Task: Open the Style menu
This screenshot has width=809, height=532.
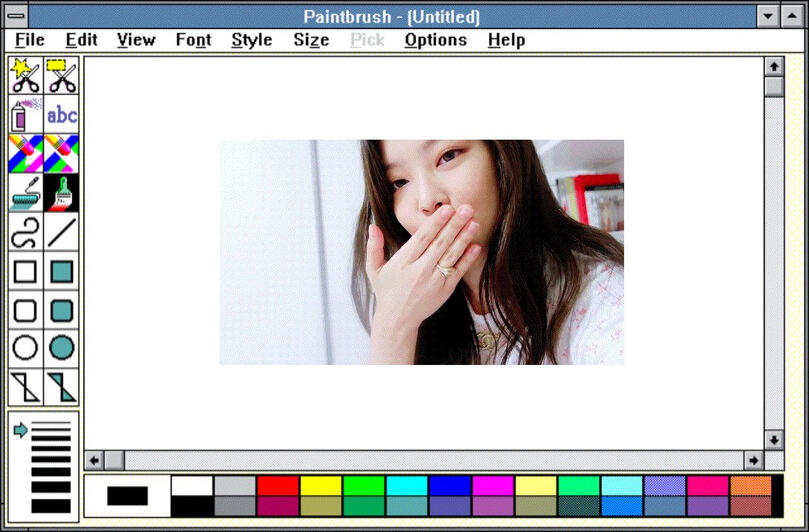Action: [251, 40]
